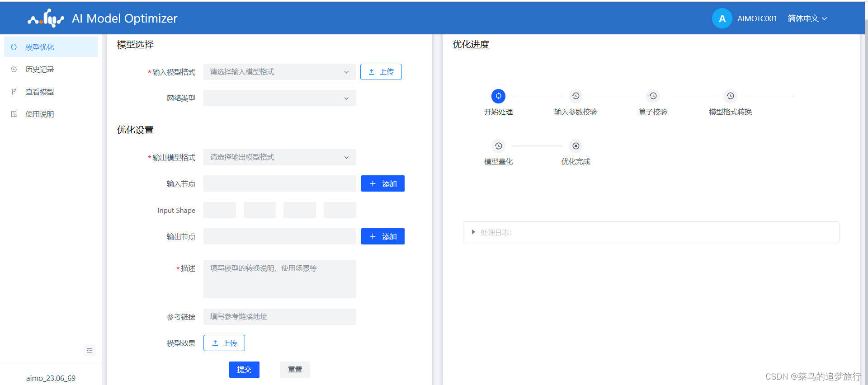Image resolution: width=868 pixels, height=385 pixels.
Task: Open the 简体中文 language dropdown
Action: click(807, 19)
